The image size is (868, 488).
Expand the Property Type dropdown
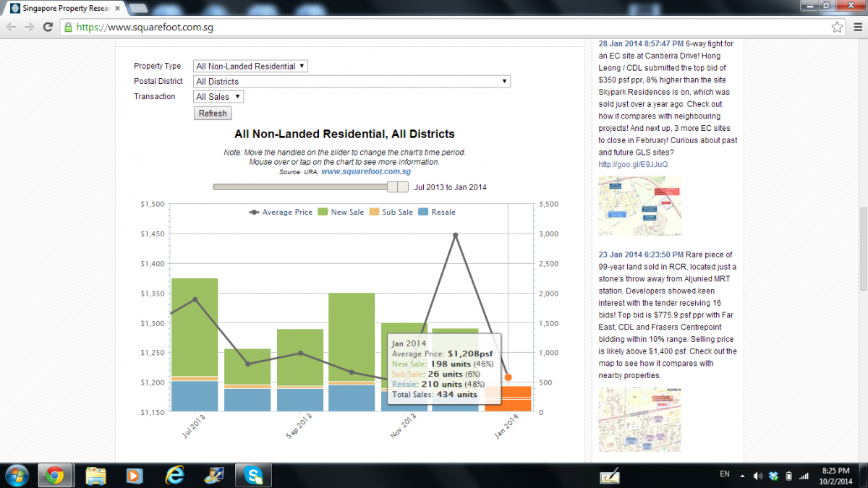coord(250,66)
